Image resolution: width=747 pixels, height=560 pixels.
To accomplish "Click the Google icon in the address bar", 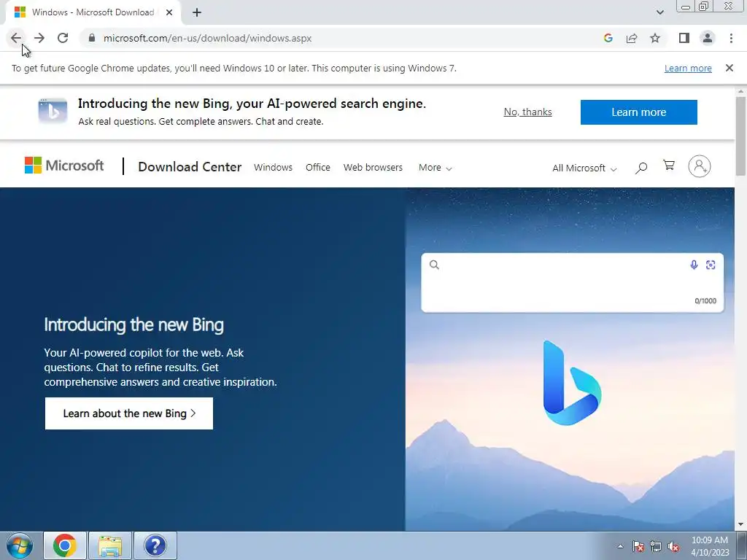I will click(608, 38).
